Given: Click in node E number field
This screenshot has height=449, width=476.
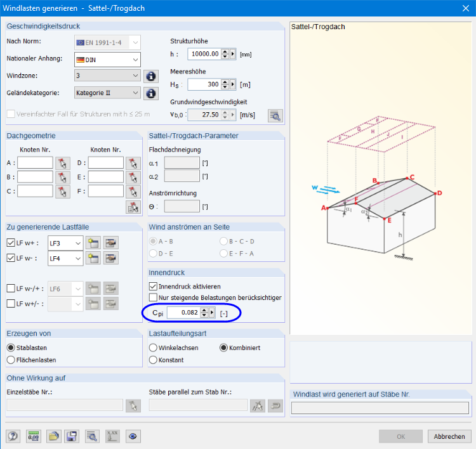Looking at the screenshot, I should click(x=106, y=177).
